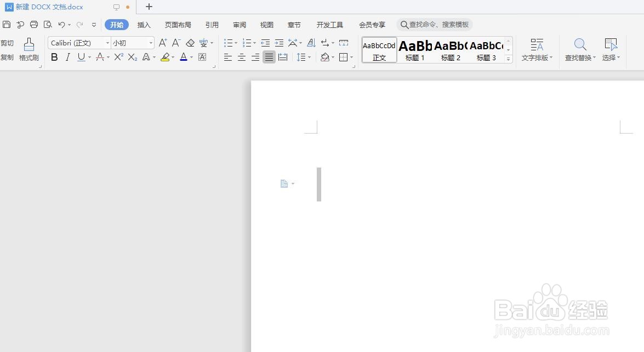Click the text effects outlined A icon
Viewport: 644px width, 352px height.
[146, 57]
